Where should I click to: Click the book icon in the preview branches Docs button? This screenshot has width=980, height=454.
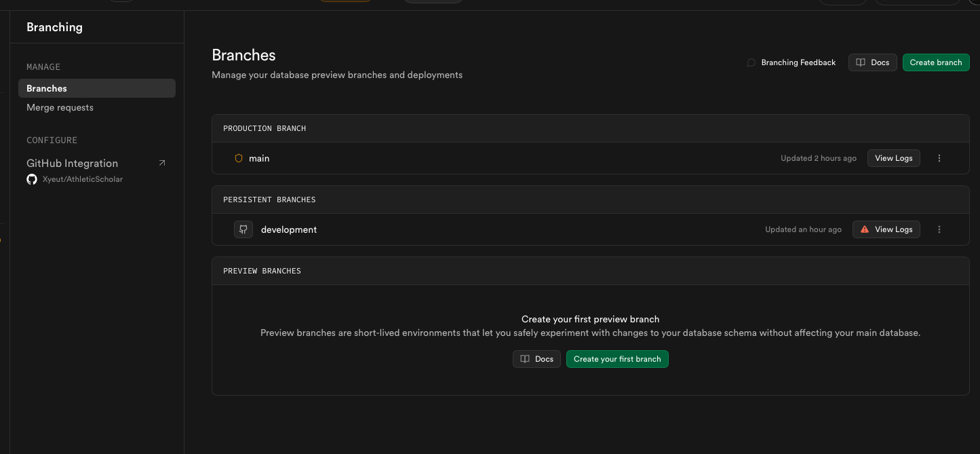(x=525, y=359)
